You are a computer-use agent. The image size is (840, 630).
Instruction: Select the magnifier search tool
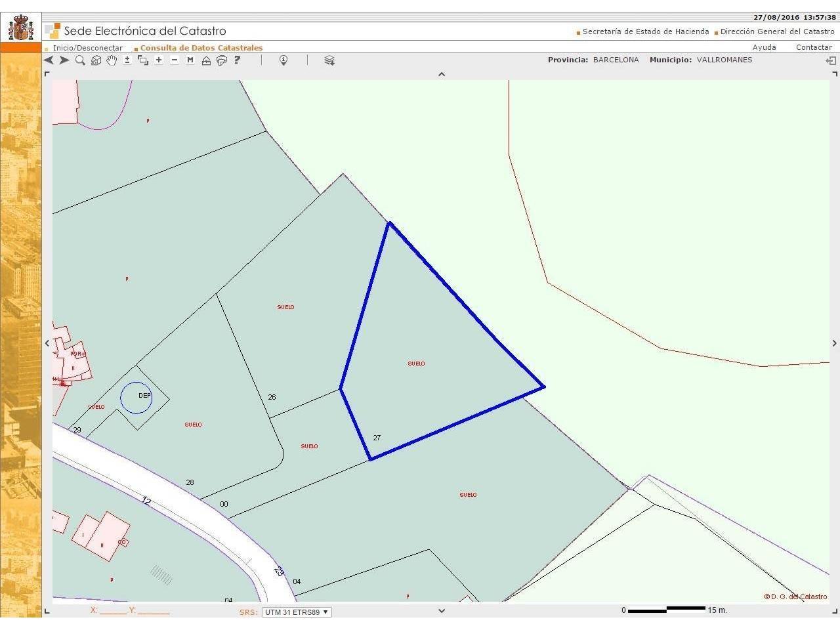(x=80, y=60)
